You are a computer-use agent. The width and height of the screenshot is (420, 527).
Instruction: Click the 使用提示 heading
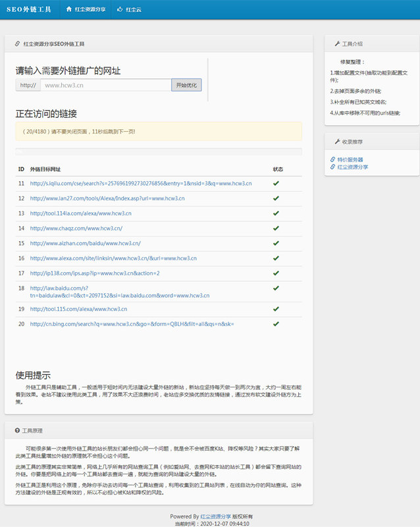[33, 375]
